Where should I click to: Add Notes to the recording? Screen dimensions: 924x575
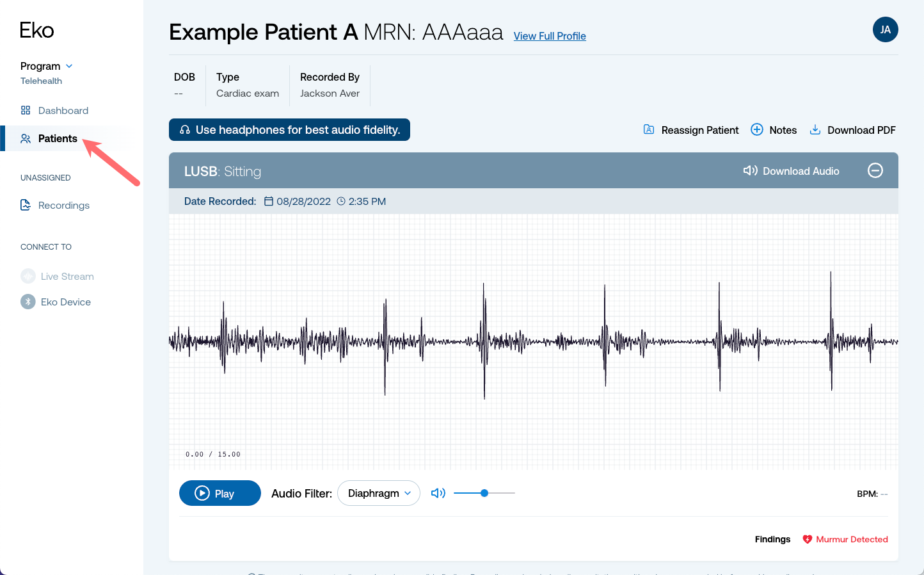(x=774, y=130)
